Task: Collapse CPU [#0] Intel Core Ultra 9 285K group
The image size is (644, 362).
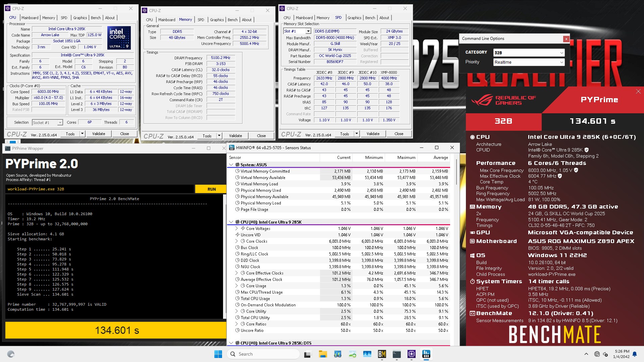Action: pos(231,222)
